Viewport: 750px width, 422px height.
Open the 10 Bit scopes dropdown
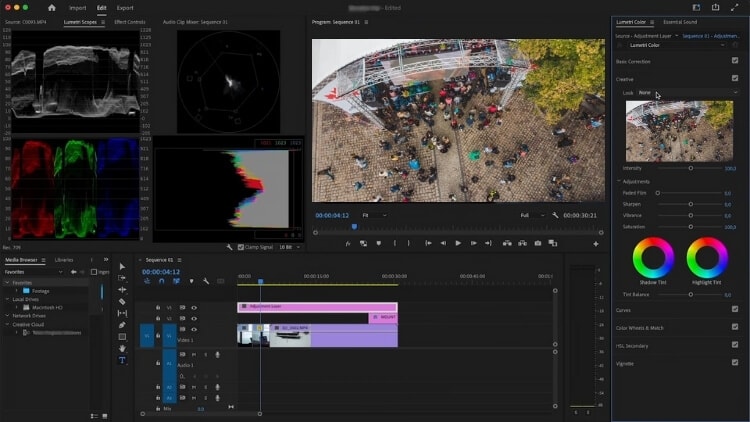click(x=289, y=247)
